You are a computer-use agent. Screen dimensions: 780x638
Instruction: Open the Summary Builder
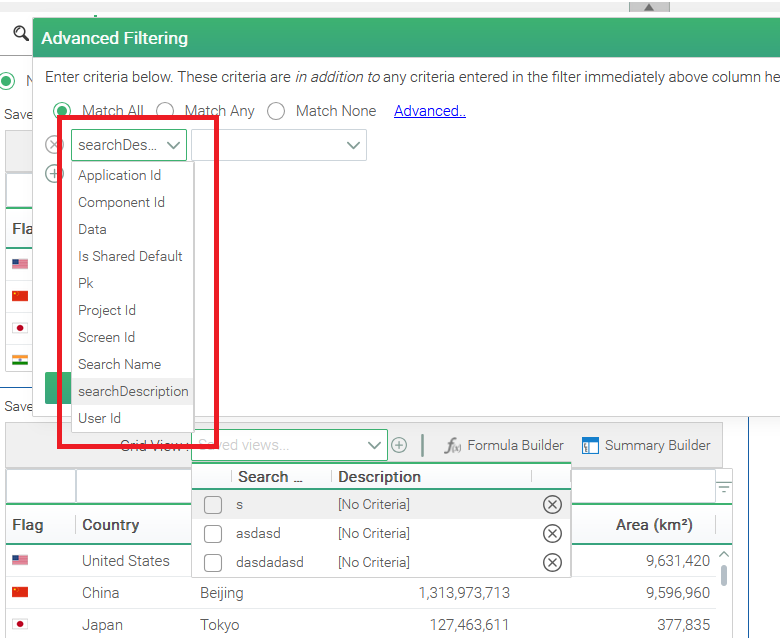tap(646, 445)
